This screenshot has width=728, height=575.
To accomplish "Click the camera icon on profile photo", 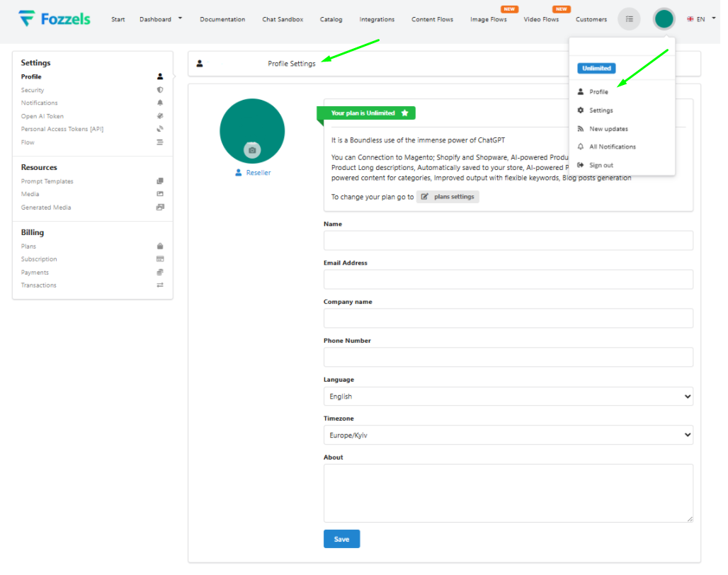I will click(x=252, y=150).
